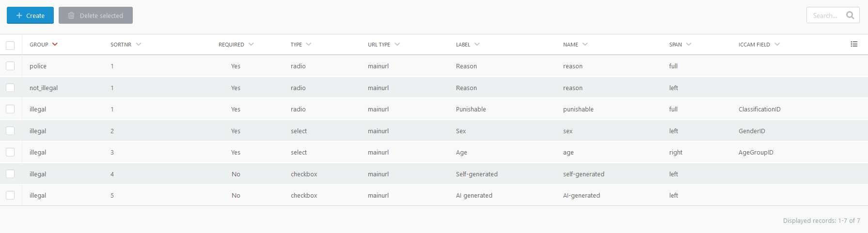
Task: Open the URL TYPE column chevron
Action: click(x=397, y=44)
